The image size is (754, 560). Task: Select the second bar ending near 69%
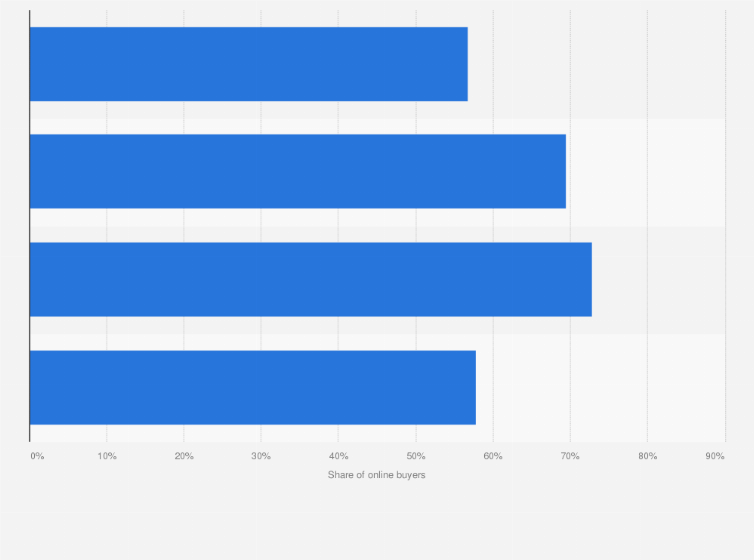[x=297, y=171]
